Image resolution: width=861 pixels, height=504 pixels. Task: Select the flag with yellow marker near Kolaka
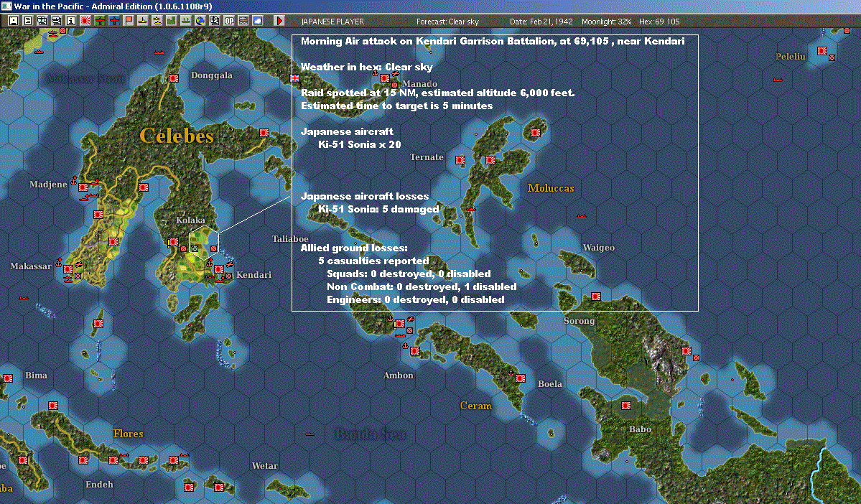[x=173, y=242]
